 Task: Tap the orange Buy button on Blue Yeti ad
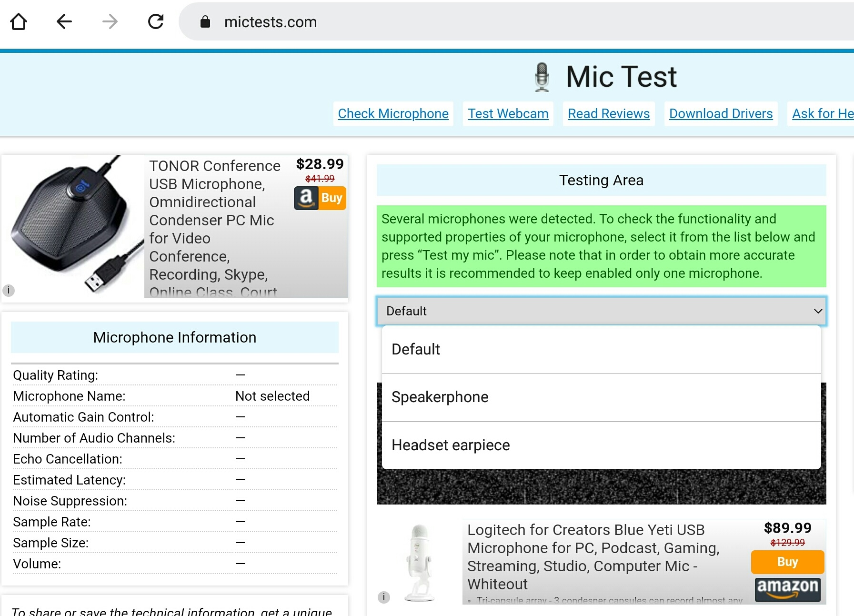787,562
